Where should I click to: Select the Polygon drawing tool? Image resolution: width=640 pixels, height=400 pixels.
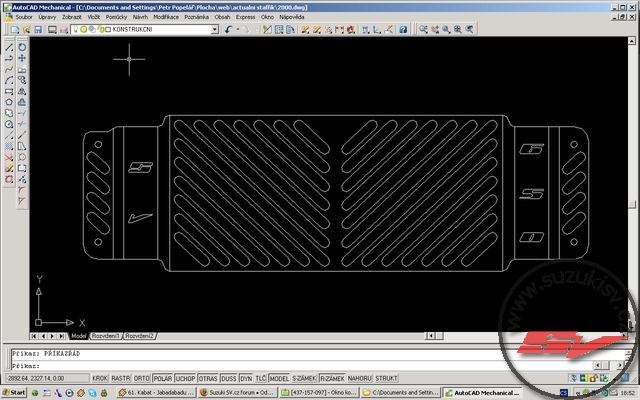(x=9, y=102)
